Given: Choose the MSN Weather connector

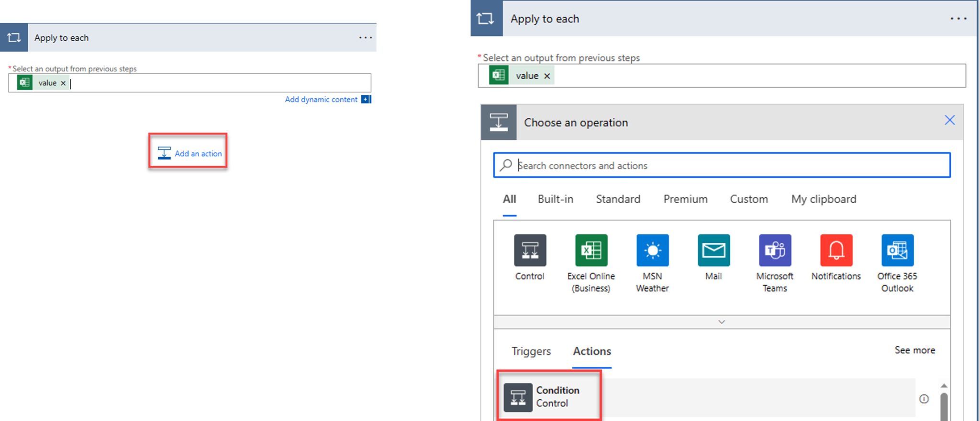Looking at the screenshot, I should click(x=652, y=250).
